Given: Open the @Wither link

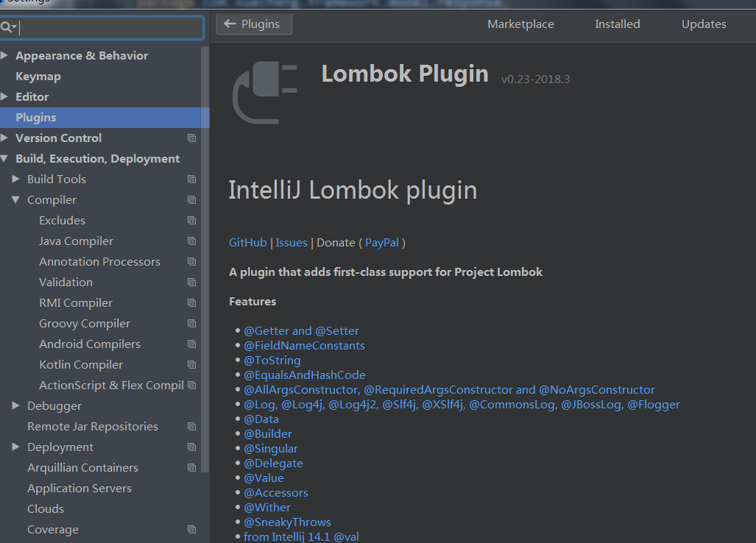Looking at the screenshot, I should 267,508.
